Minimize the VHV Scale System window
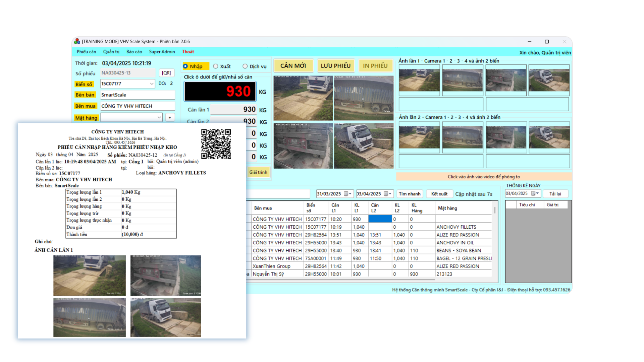Viewport: 644px width, 362px height. tap(530, 42)
